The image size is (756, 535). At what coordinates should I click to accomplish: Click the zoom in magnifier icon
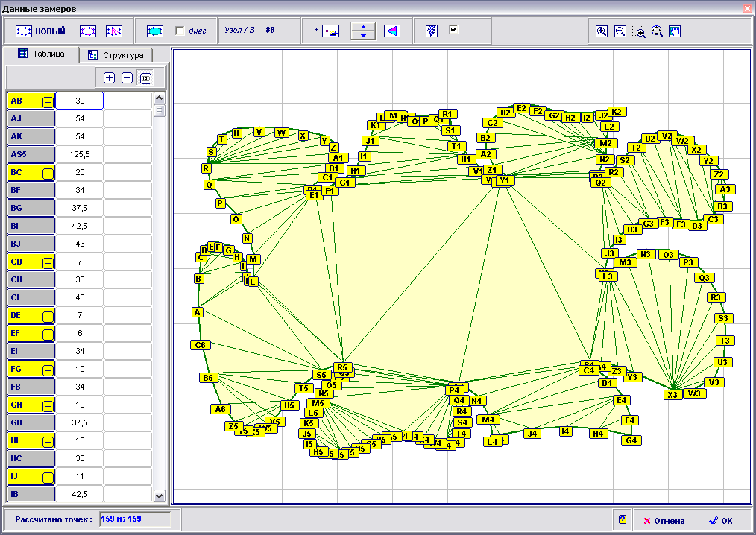[602, 31]
